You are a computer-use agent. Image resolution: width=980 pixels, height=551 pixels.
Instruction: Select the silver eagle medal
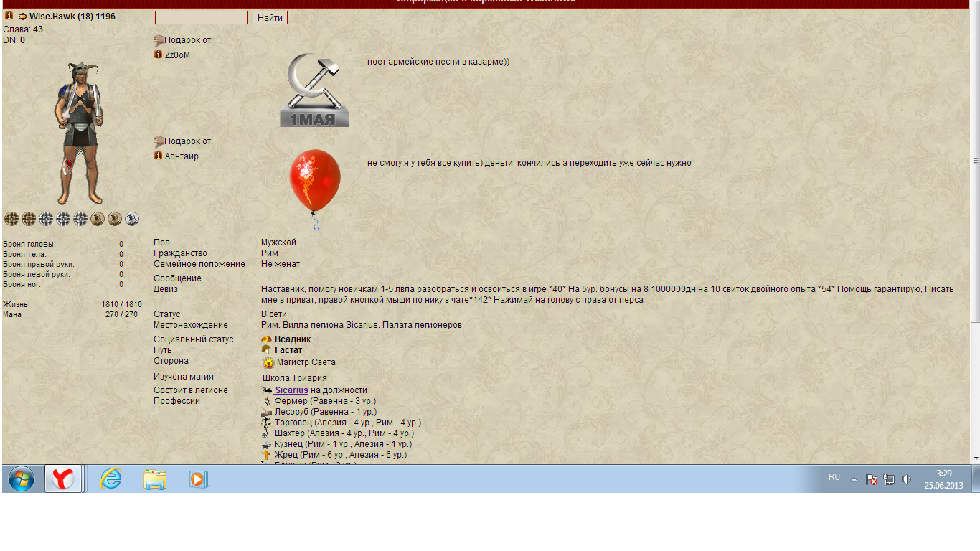click(132, 219)
